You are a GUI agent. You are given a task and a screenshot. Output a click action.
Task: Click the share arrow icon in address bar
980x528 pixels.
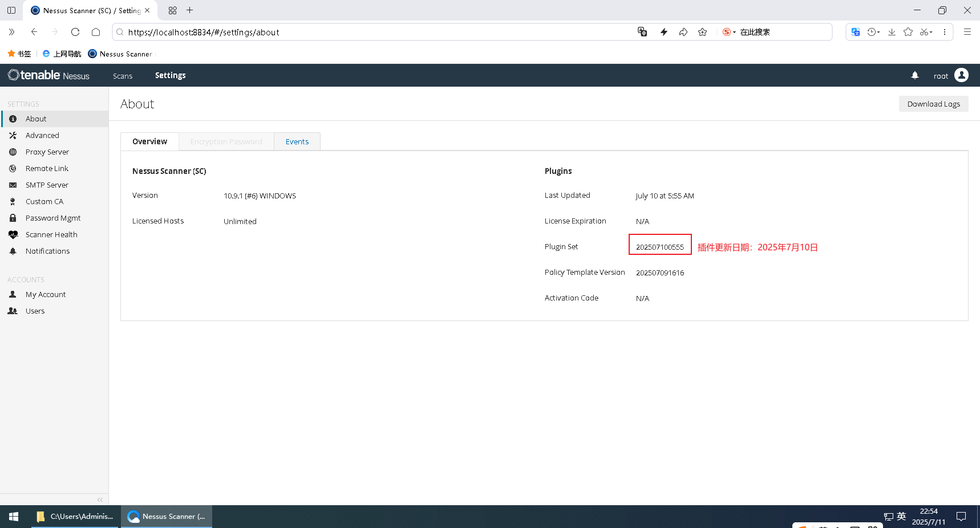pos(683,32)
